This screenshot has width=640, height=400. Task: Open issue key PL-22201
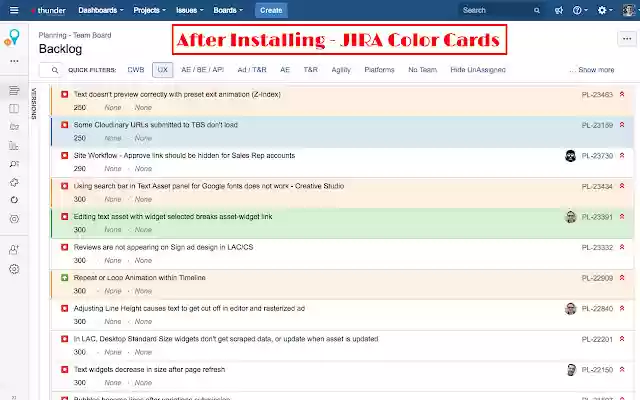(x=597, y=339)
